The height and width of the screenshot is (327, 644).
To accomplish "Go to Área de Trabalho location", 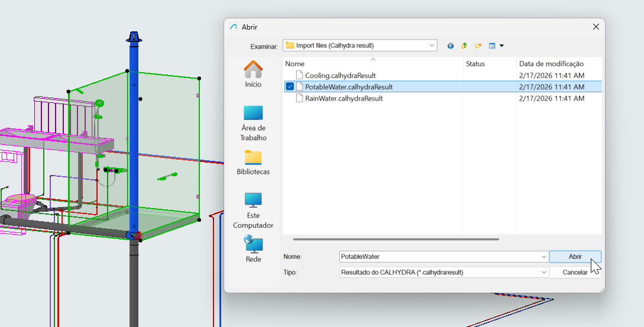I will click(253, 123).
